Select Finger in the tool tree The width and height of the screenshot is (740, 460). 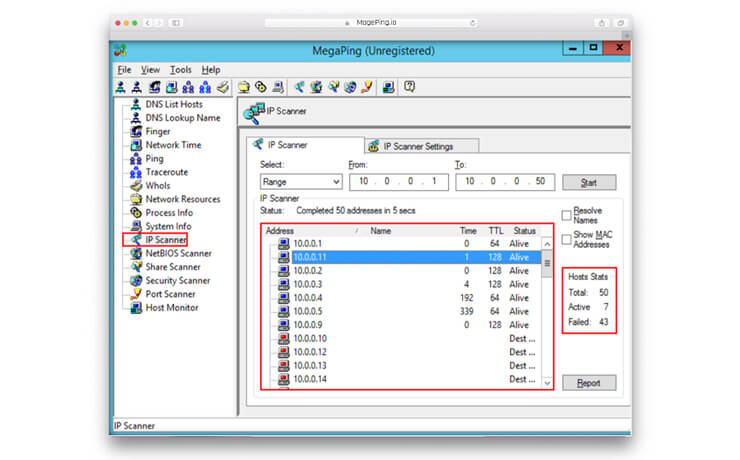tap(158, 132)
